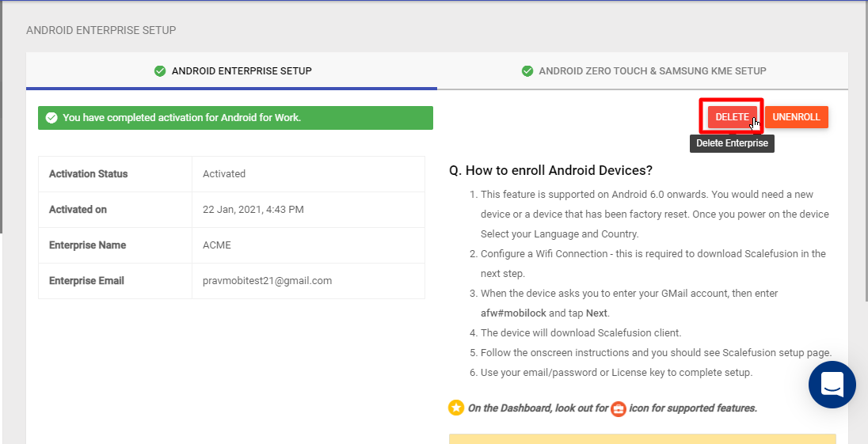Image resolution: width=868 pixels, height=444 pixels.
Task: Click the afw#mobilock bold text in instructions
Action: (513, 313)
